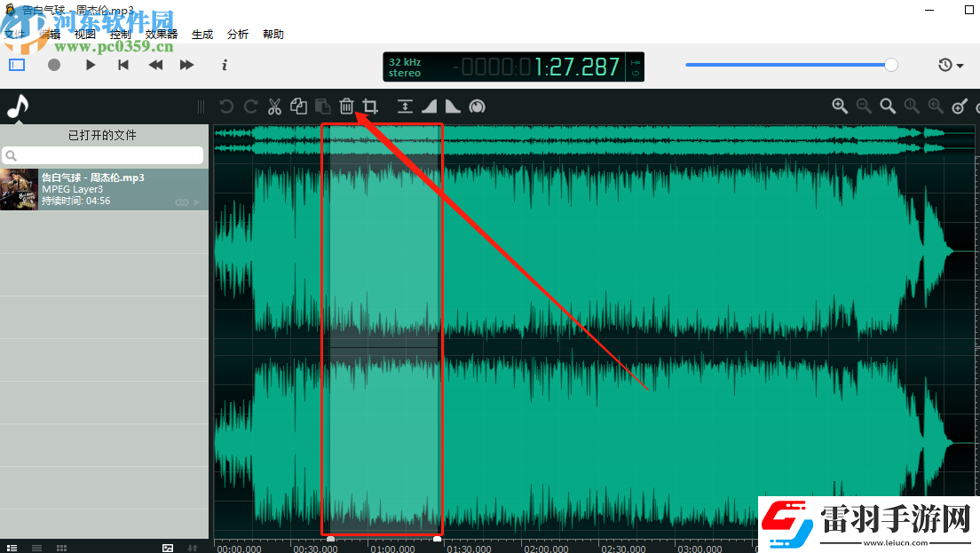Select the Trim tool icon
Screen dimensions: 980x553
(x=370, y=106)
